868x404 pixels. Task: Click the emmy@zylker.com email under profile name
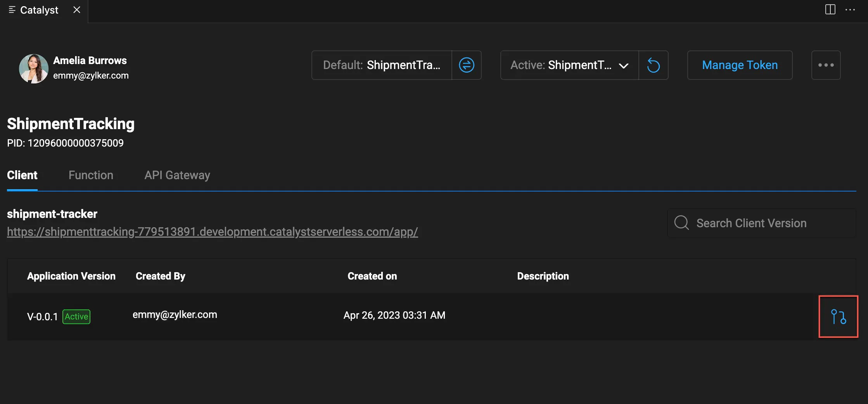click(91, 76)
